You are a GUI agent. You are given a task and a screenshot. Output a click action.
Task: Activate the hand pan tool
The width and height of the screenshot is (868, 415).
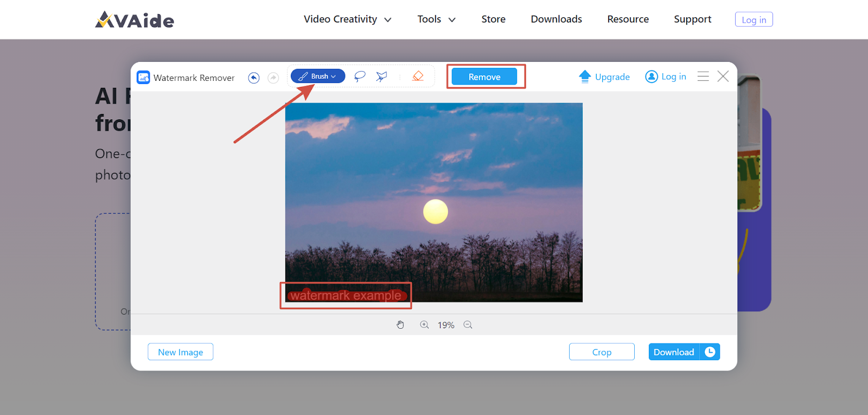click(400, 325)
